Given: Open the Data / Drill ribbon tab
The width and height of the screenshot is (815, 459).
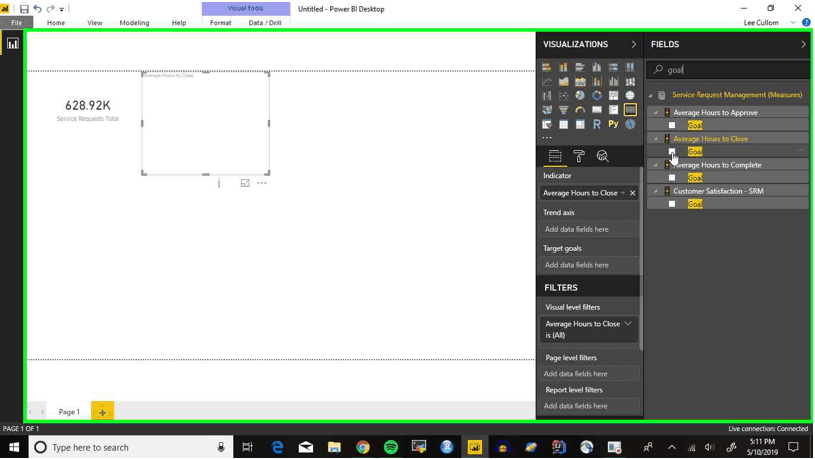Looking at the screenshot, I should click(265, 23).
